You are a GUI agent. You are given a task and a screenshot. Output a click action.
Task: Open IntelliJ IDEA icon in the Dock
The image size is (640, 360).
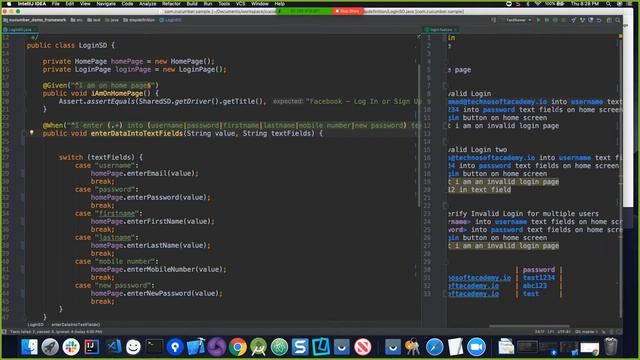[92, 347]
